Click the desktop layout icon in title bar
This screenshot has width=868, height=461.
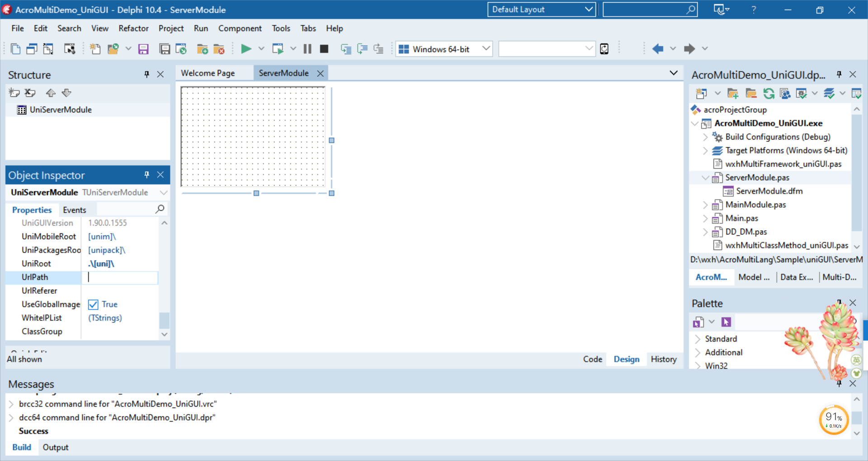click(721, 9)
